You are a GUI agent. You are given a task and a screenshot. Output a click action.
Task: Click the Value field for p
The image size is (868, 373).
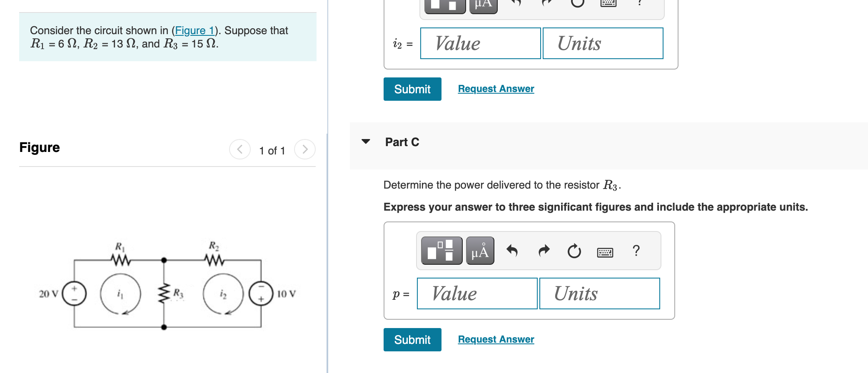[476, 293]
